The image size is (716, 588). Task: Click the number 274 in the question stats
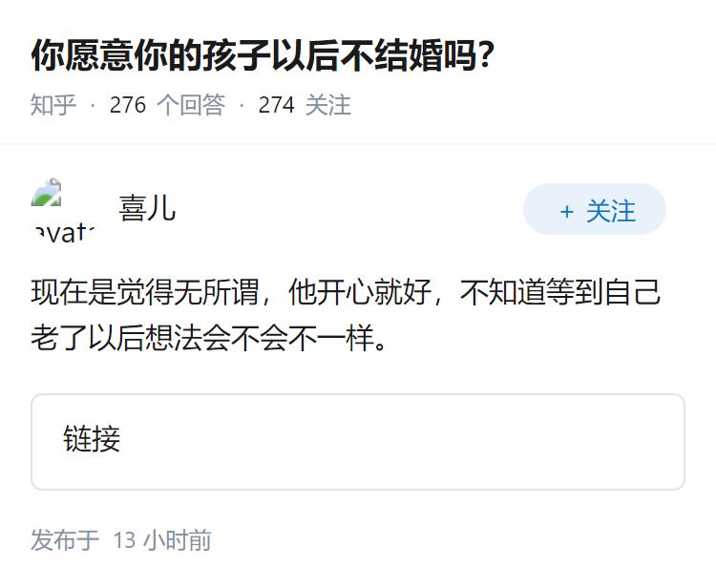[x=277, y=105]
